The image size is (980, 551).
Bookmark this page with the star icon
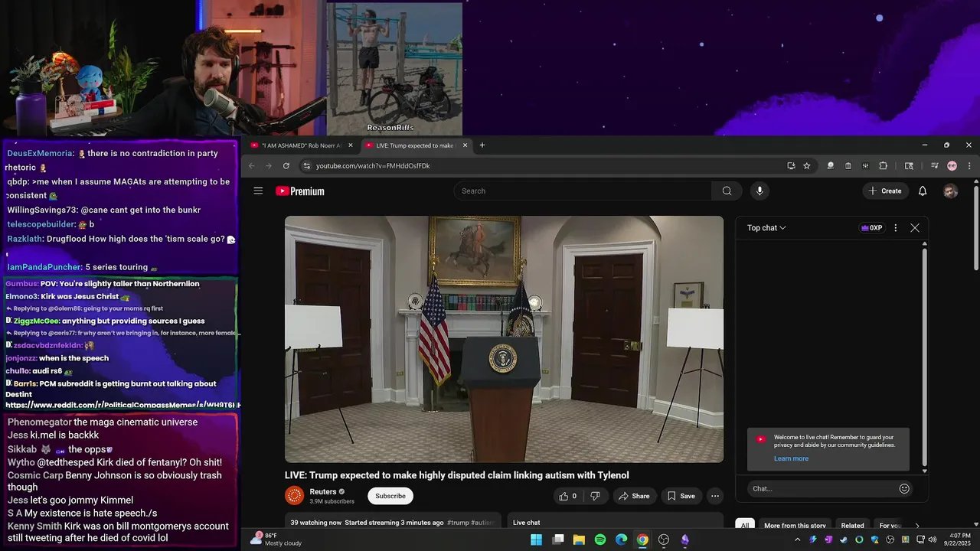807,165
